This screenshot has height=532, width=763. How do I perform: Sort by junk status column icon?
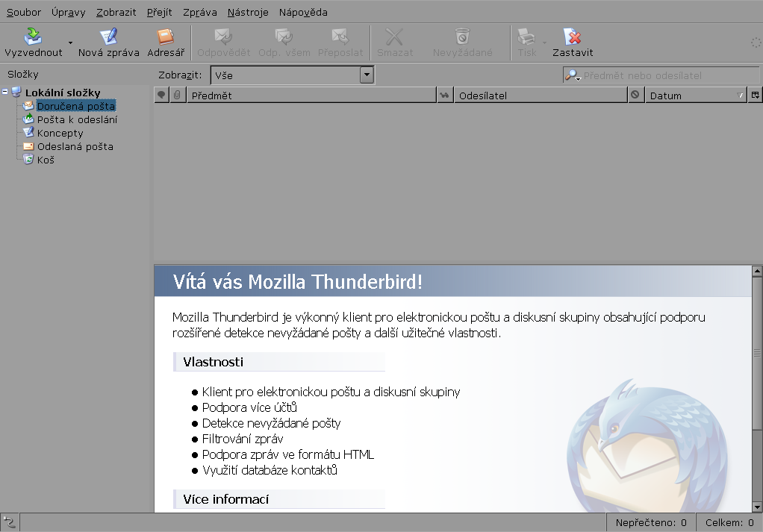click(x=635, y=96)
